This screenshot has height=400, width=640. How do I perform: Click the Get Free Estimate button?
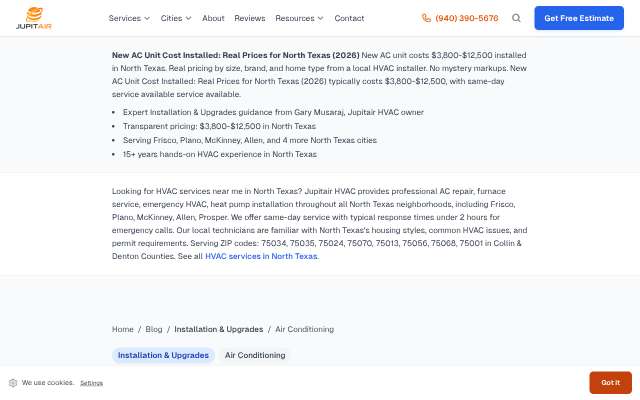pyautogui.click(x=579, y=18)
